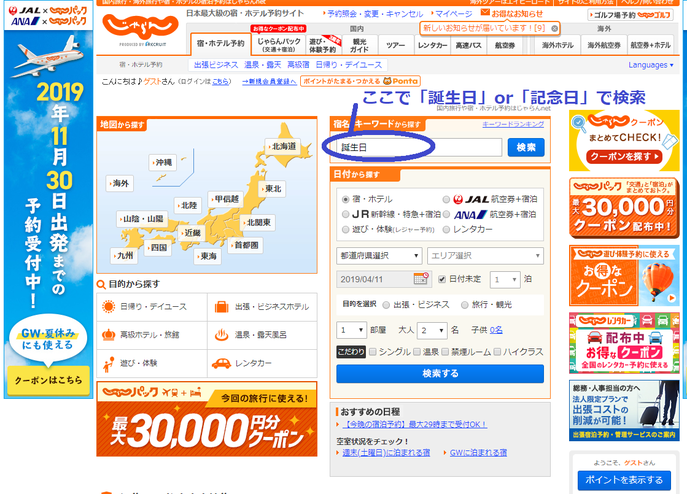This screenshot has width=687, height=494.
Task: Open the nights 泊 dropdown
Action: [505, 279]
